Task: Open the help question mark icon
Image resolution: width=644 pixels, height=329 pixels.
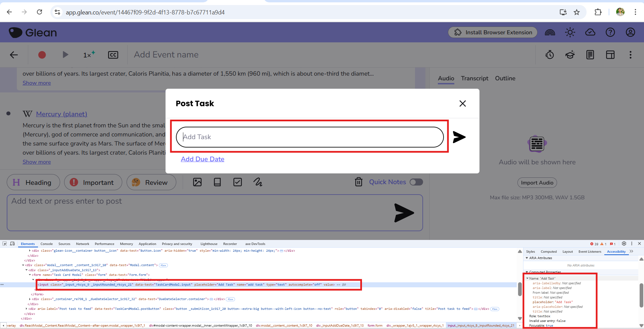Action: 610,32
